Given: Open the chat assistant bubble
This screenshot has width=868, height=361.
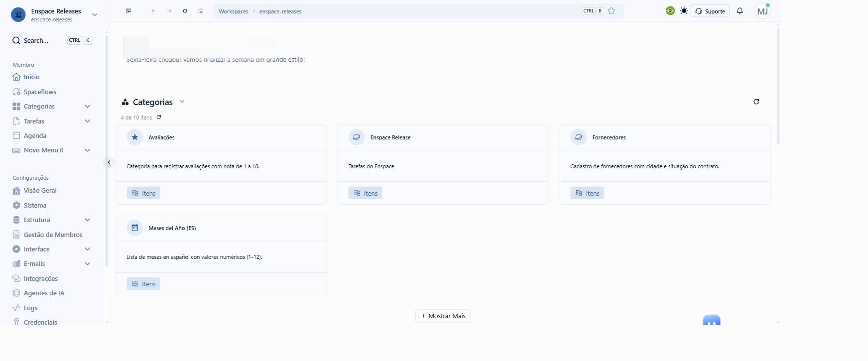Looking at the screenshot, I should pos(712,320).
